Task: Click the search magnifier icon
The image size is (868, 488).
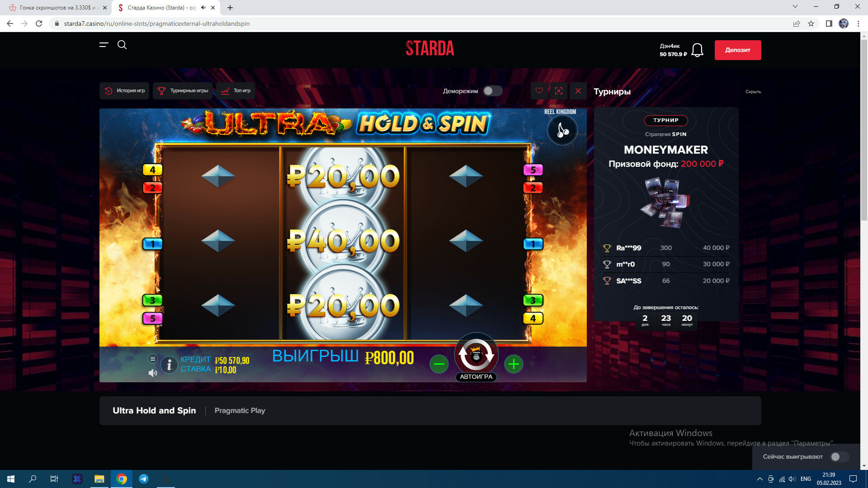Action: coord(122,45)
